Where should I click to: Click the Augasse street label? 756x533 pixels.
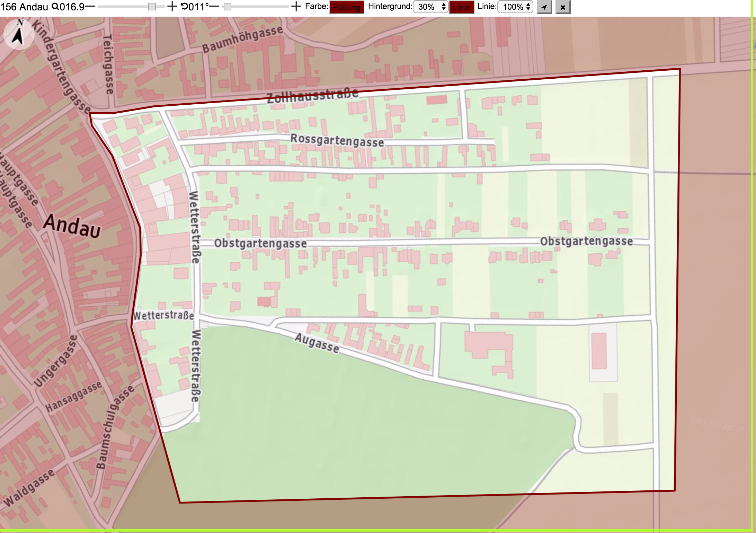click(317, 343)
